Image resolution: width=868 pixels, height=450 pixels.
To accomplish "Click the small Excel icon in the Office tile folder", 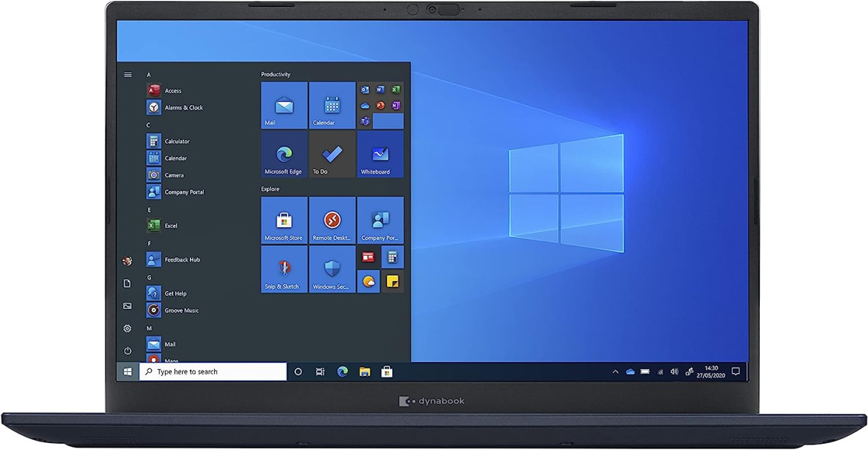I will coord(396,89).
